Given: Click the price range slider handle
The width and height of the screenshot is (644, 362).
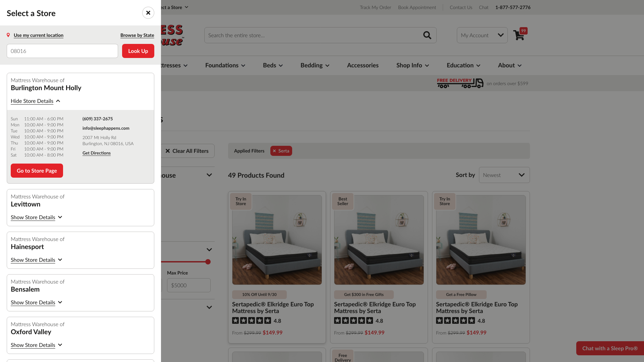Looking at the screenshot, I should click(x=208, y=262).
